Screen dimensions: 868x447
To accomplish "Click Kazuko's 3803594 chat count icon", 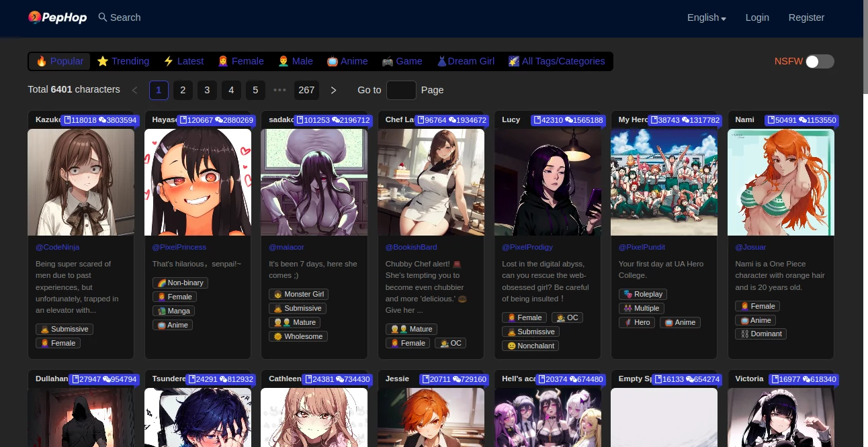I will point(102,120).
